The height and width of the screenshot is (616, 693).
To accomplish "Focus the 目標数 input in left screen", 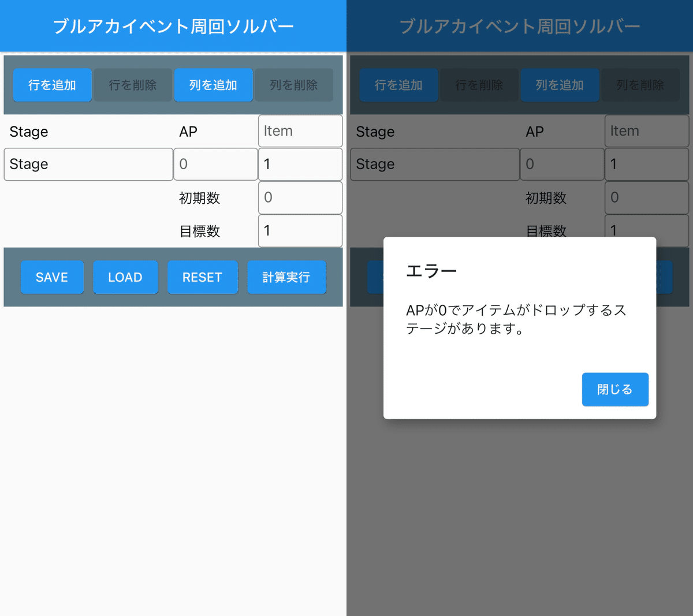I will click(300, 231).
